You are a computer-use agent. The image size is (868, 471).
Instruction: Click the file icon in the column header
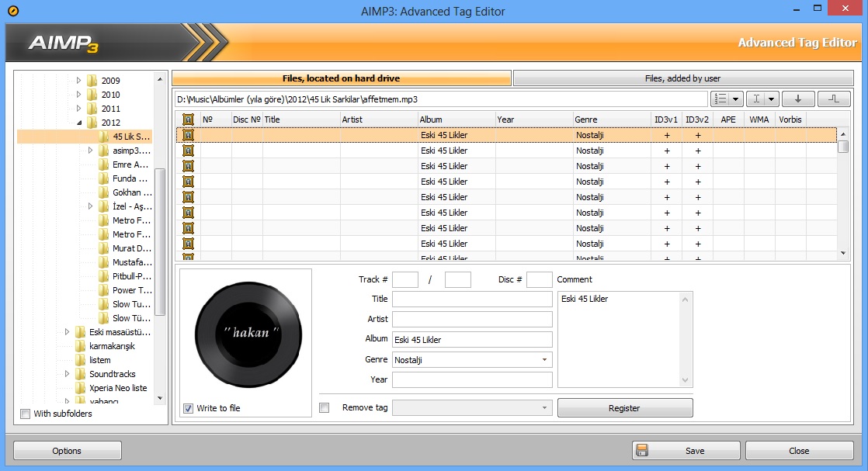(188, 119)
